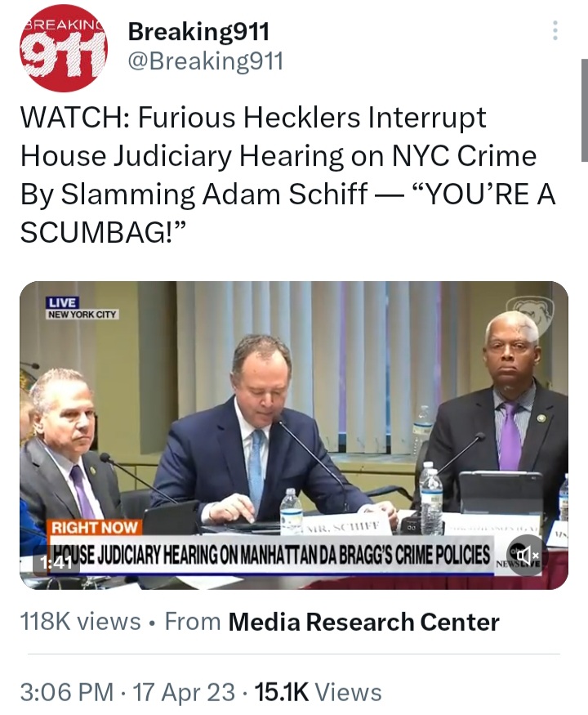View the 15.1K Views count

click(x=318, y=692)
